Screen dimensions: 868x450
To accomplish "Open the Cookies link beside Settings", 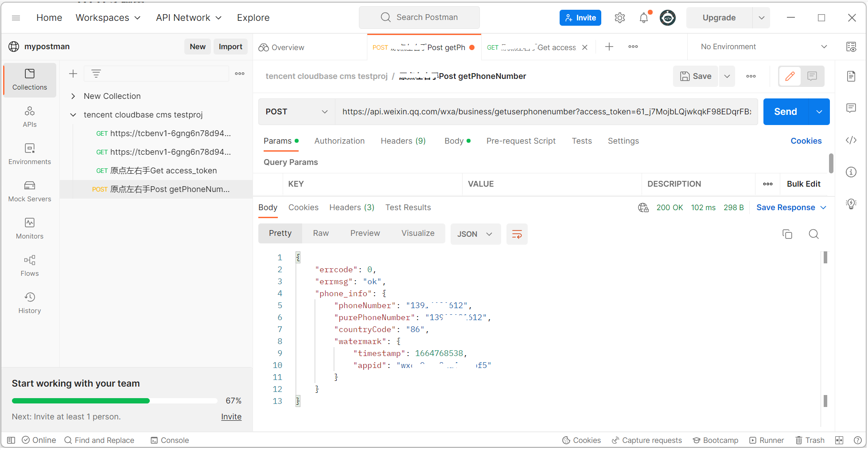I will (806, 141).
